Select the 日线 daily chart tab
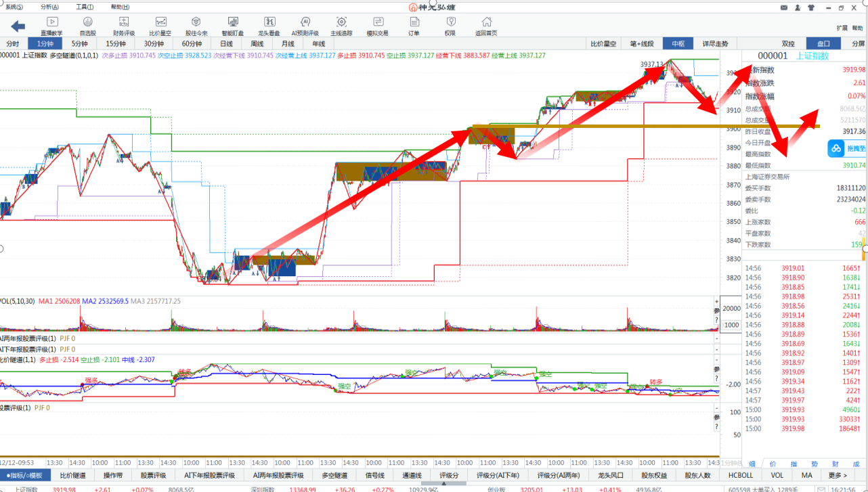 pos(226,43)
